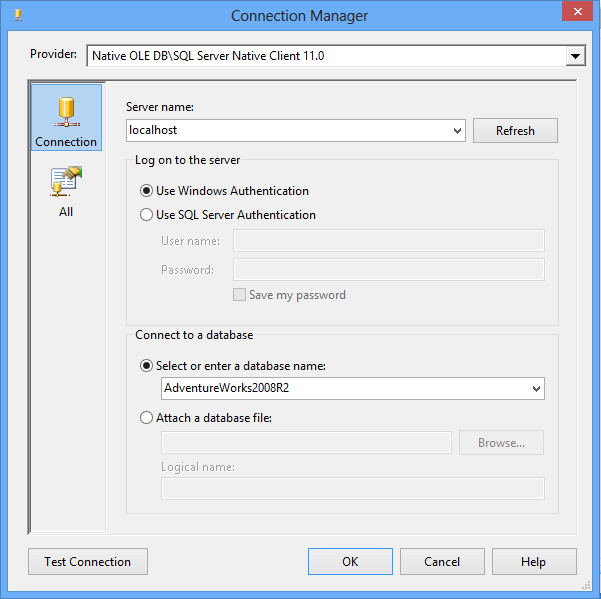This screenshot has height=599, width=601.
Task: Click the 'Log on to the server' group label
Action: [187, 160]
